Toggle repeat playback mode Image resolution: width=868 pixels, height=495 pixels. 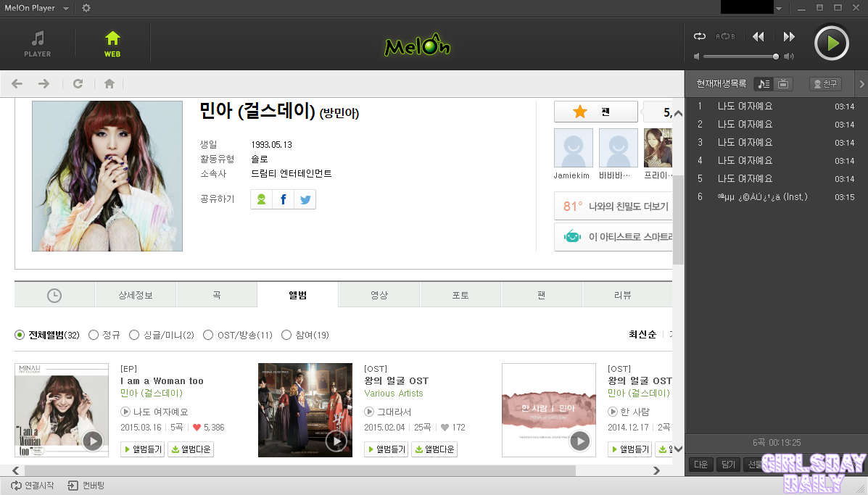[700, 36]
